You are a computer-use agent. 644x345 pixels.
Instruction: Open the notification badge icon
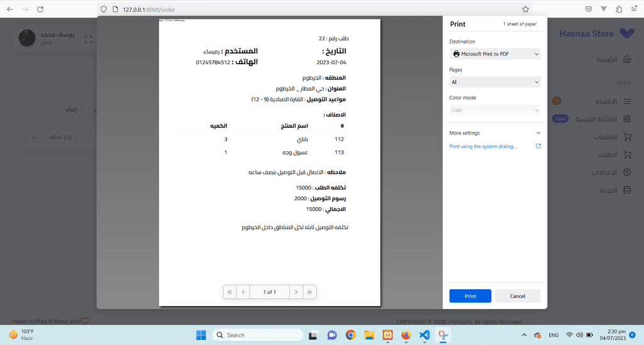(x=633, y=335)
